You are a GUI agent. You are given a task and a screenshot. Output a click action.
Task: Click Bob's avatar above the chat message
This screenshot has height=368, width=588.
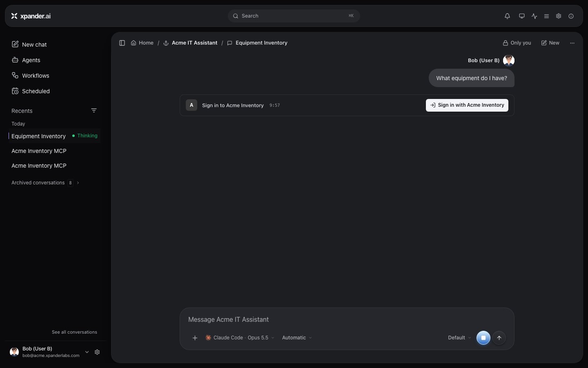[x=509, y=61]
